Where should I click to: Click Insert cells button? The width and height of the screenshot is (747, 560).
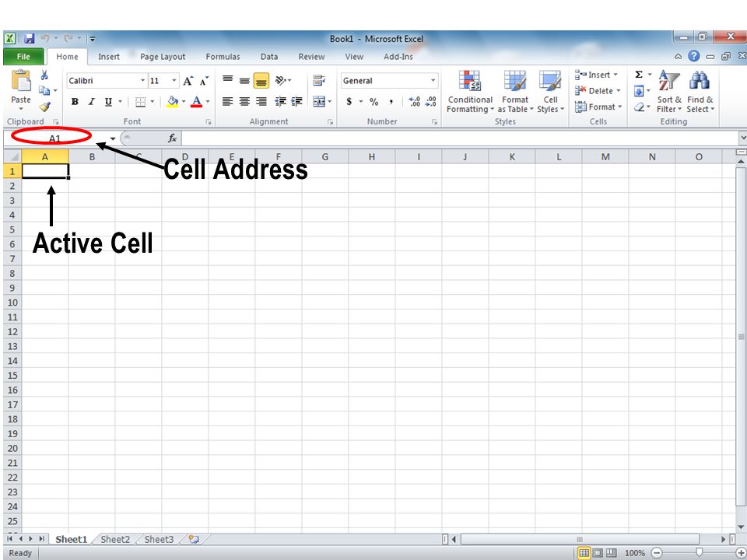(597, 75)
